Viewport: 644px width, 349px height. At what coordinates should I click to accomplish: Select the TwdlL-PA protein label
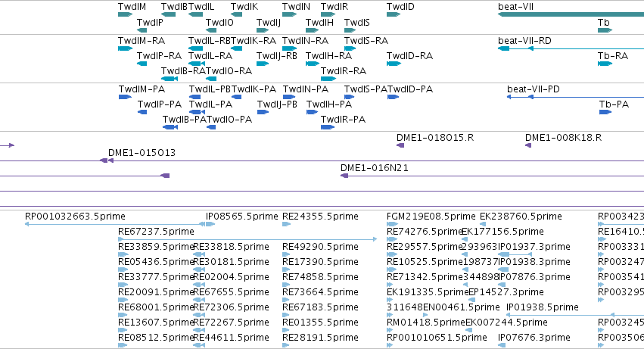point(210,104)
